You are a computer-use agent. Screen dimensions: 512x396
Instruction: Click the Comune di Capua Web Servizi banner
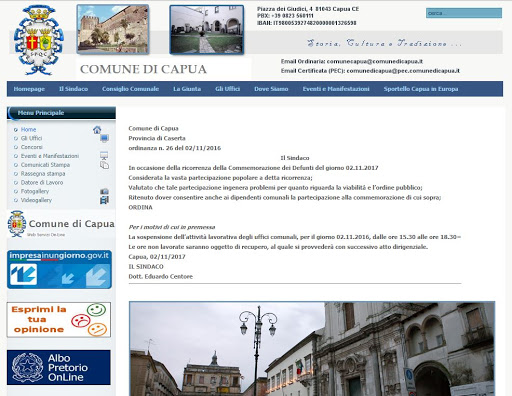point(61,224)
